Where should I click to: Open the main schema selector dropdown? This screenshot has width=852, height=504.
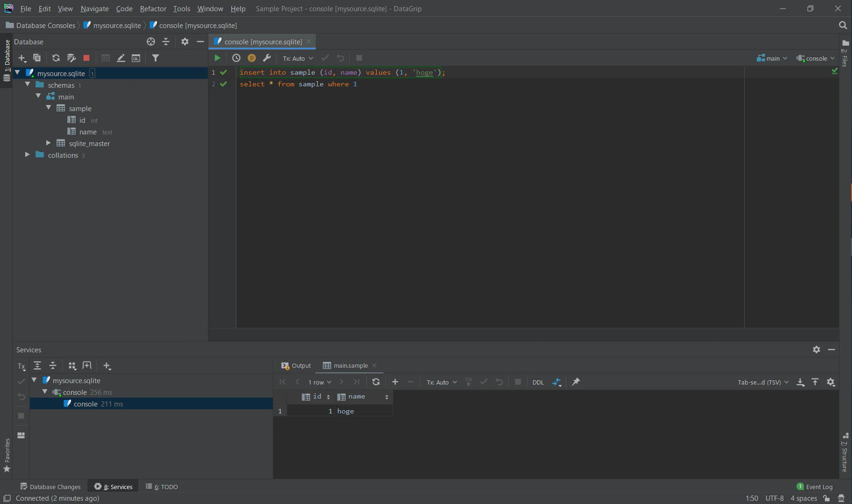pos(772,58)
